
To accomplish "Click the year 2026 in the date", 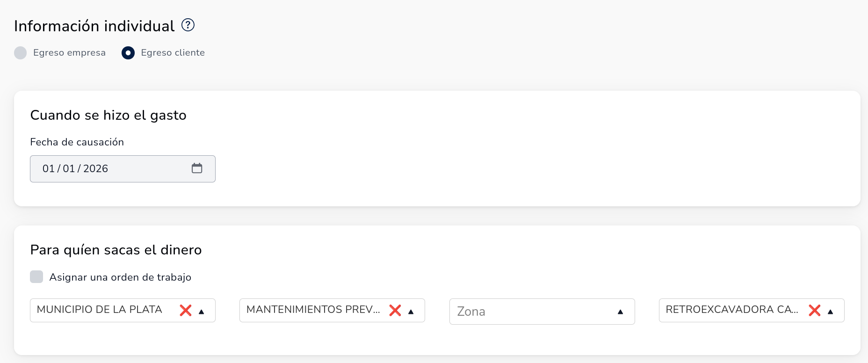I will click(x=96, y=168).
